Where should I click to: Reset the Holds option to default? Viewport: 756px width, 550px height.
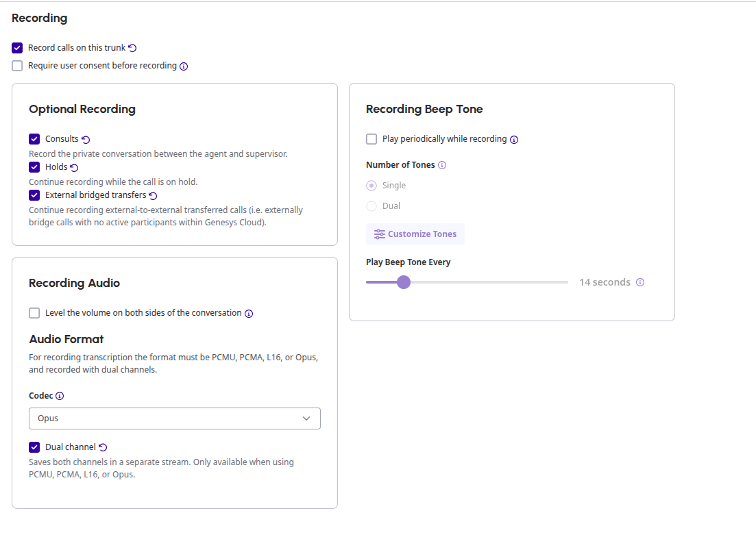74,168
